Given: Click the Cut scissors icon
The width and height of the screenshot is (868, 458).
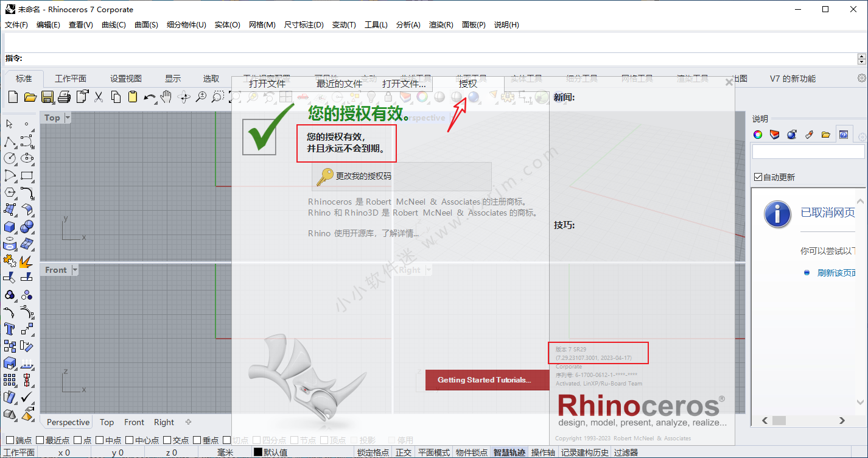Looking at the screenshot, I should tap(99, 96).
